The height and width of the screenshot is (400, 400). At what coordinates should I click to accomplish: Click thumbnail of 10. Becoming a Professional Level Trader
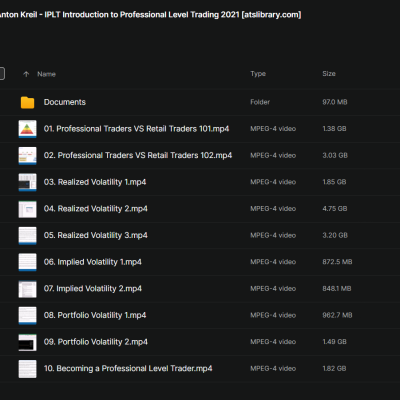click(x=27, y=369)
